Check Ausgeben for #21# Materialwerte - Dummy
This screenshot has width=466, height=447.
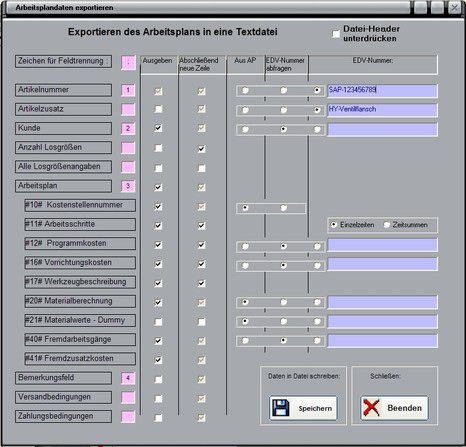point(158,322)
